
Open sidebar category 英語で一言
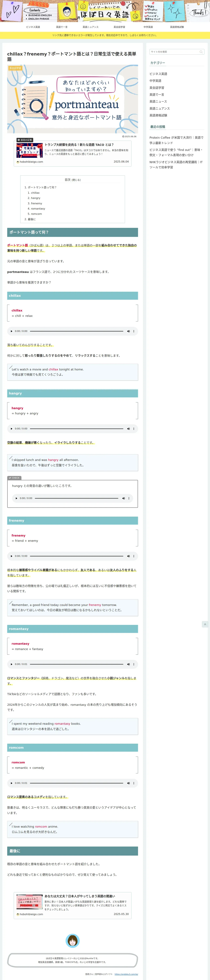(157, 95)
